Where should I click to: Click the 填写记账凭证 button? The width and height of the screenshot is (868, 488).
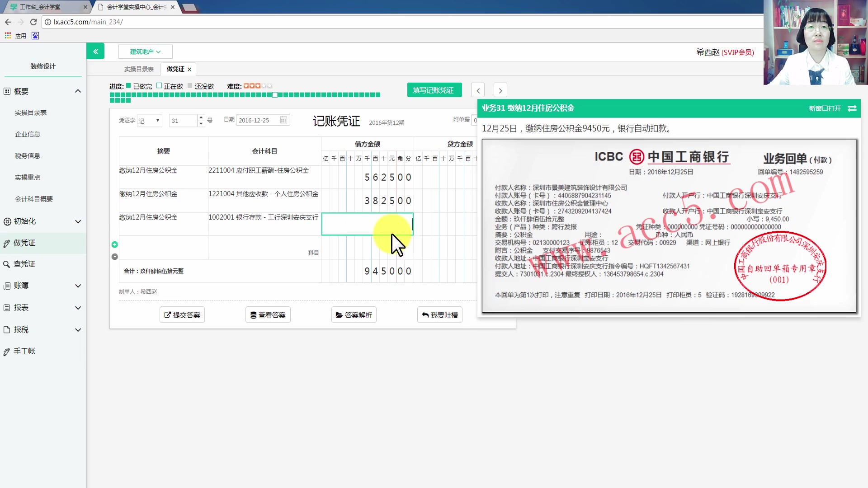(434, 90)
